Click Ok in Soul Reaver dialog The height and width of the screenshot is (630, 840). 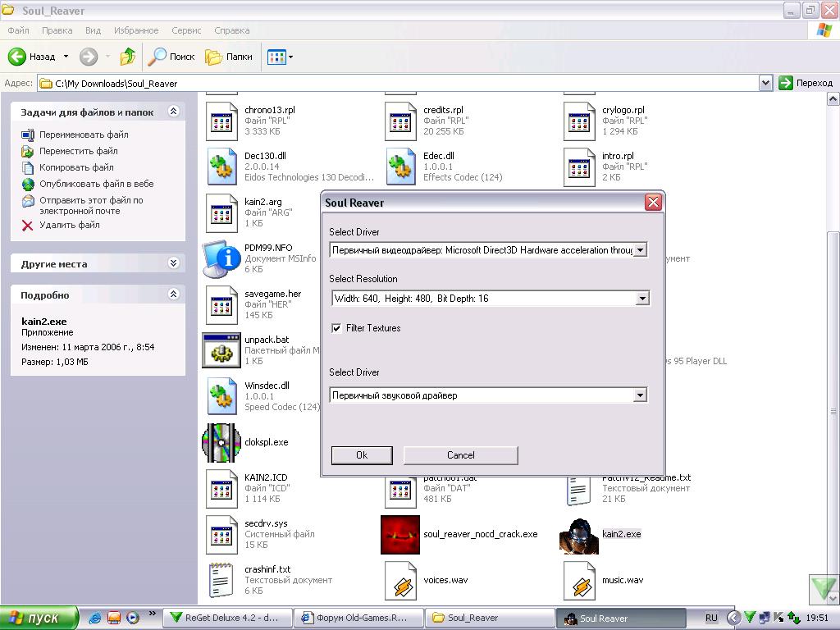pos(362,455)
